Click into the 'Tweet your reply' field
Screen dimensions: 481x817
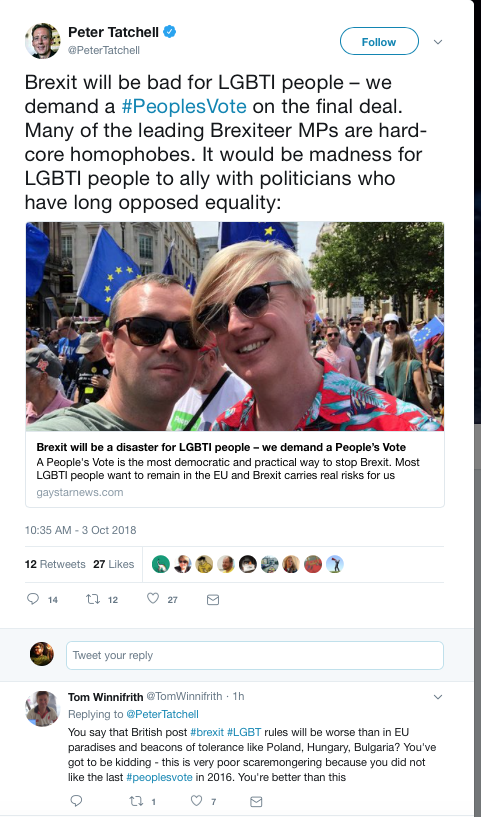(x=255, y=655)
